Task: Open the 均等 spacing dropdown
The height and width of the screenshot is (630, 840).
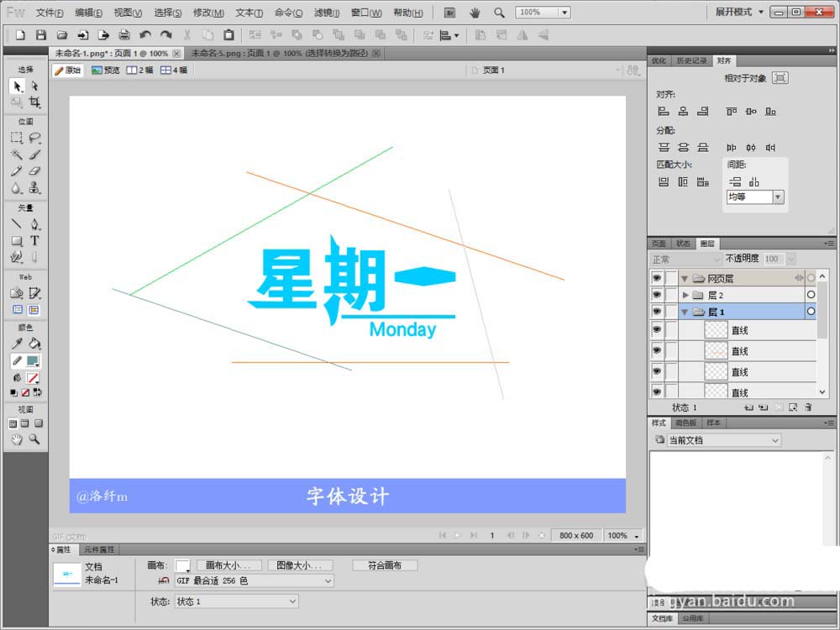Action: [778, 197]
